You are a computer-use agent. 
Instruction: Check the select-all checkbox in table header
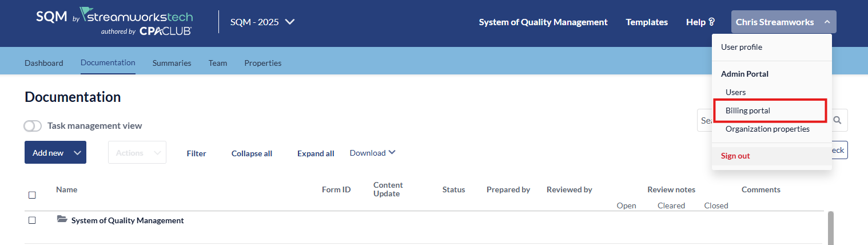coord(32,195)
